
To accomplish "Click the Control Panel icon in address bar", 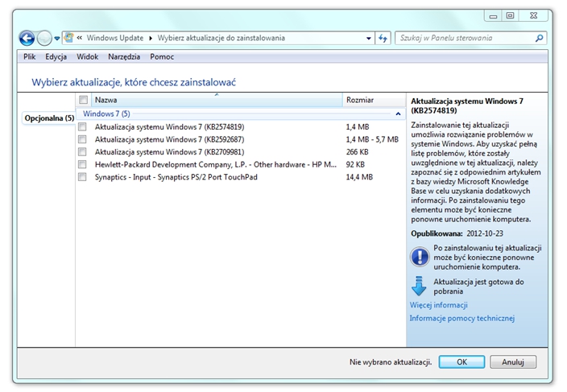I will (69, 38).
